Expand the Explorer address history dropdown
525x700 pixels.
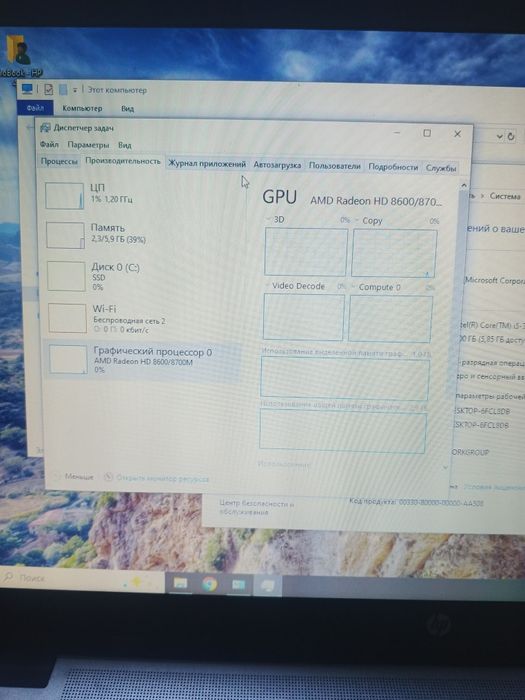[x=500, y=136]
